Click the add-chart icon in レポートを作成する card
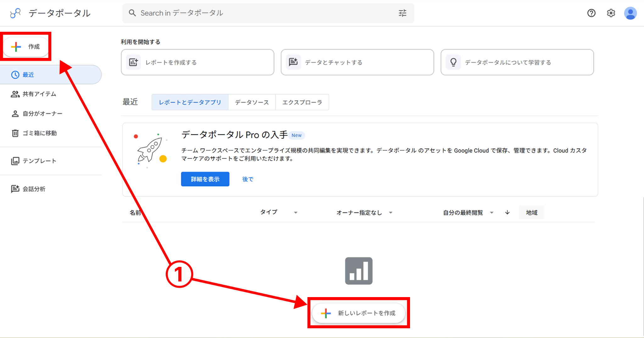Image resolution: width=644 pixels, height=338 pixels. tap(133, 62)
